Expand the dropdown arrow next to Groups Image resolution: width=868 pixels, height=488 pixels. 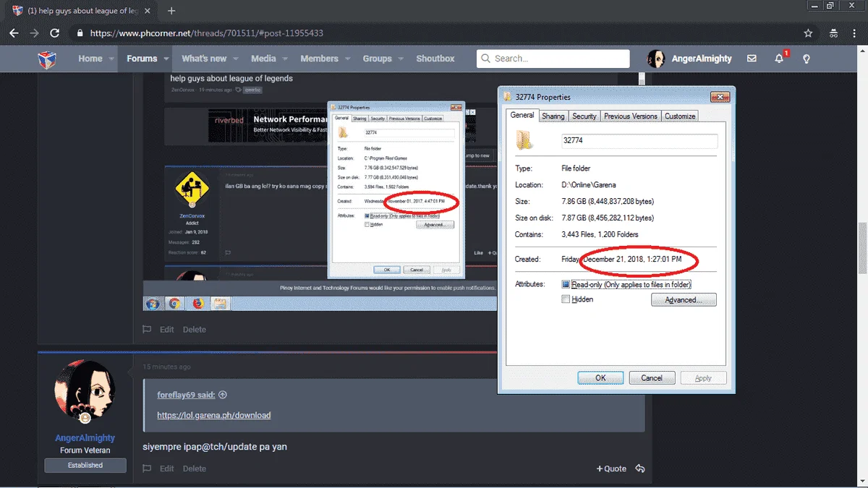[401, 59]
